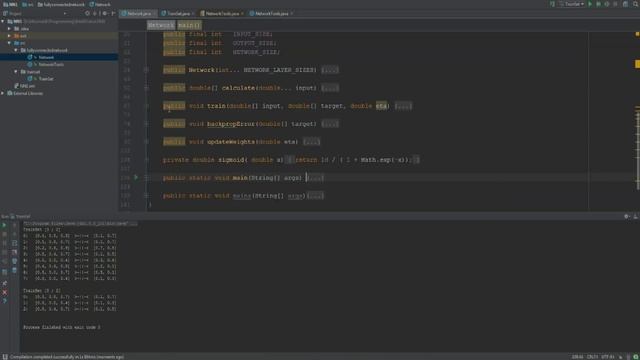Click the green run gutter icon beside main
The height and width of the screenshot is (360, 640).
(136, 178)
